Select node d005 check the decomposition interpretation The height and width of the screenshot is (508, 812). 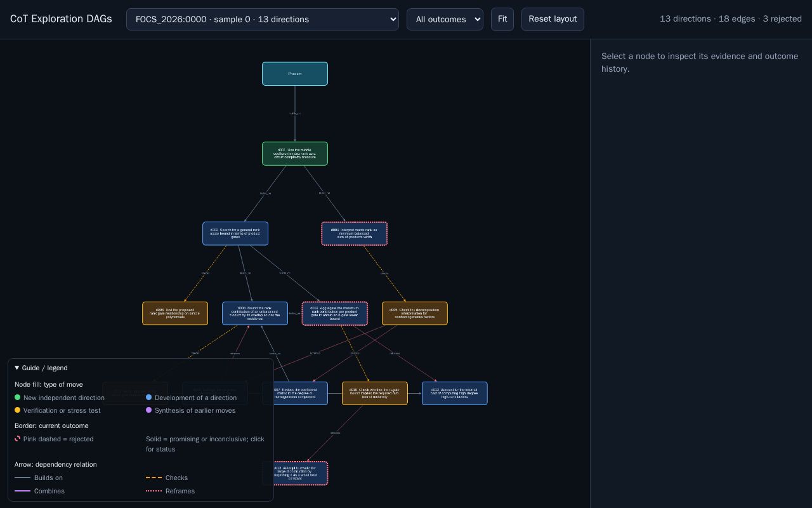point(415,314)
